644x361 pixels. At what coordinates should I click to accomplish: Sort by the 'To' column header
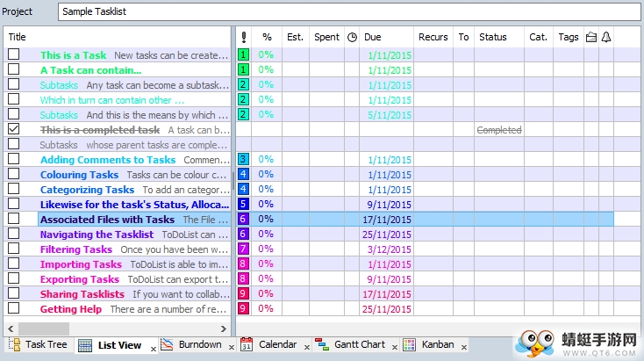coord(463,37)
